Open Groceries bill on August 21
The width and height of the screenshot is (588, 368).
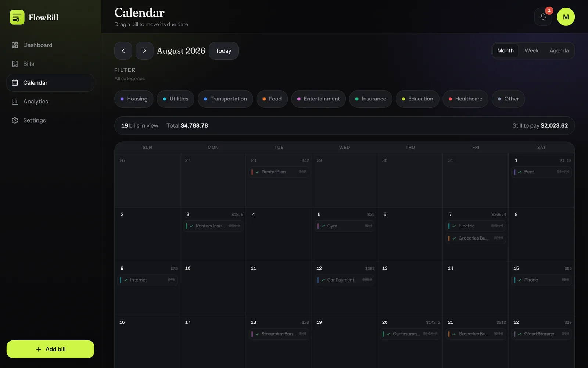pyautogui.click(x=476, y=334)
